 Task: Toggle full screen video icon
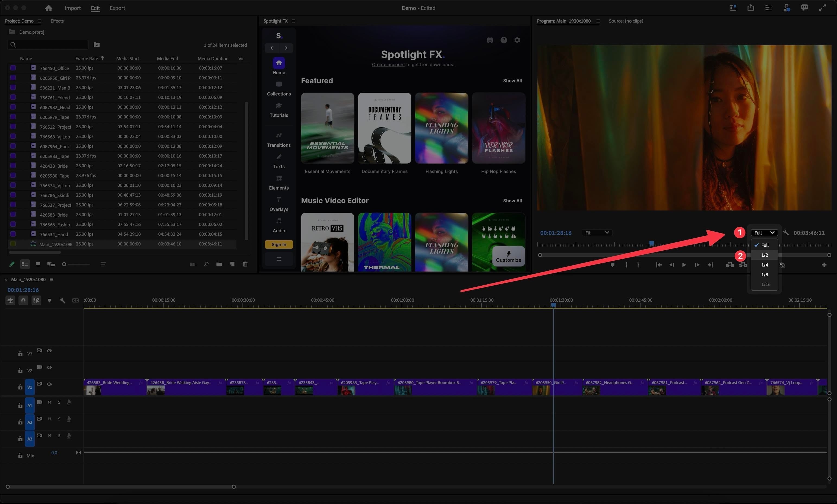pyautogui.click(x=822, y=8)
